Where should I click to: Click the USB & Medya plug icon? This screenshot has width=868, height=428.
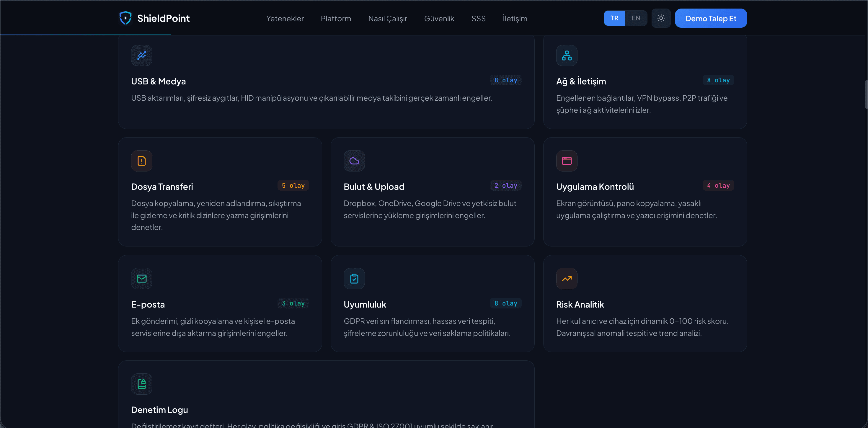click(x=141, y=55)
